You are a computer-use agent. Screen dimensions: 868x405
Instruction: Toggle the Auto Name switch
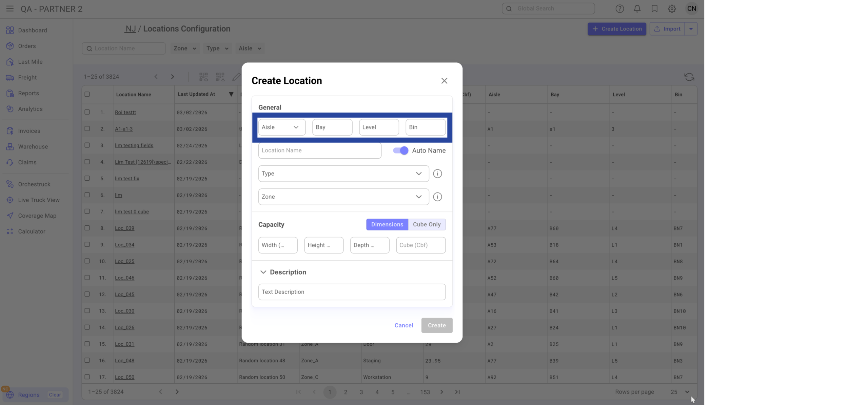pyautogui.click(x=400, y=150)
